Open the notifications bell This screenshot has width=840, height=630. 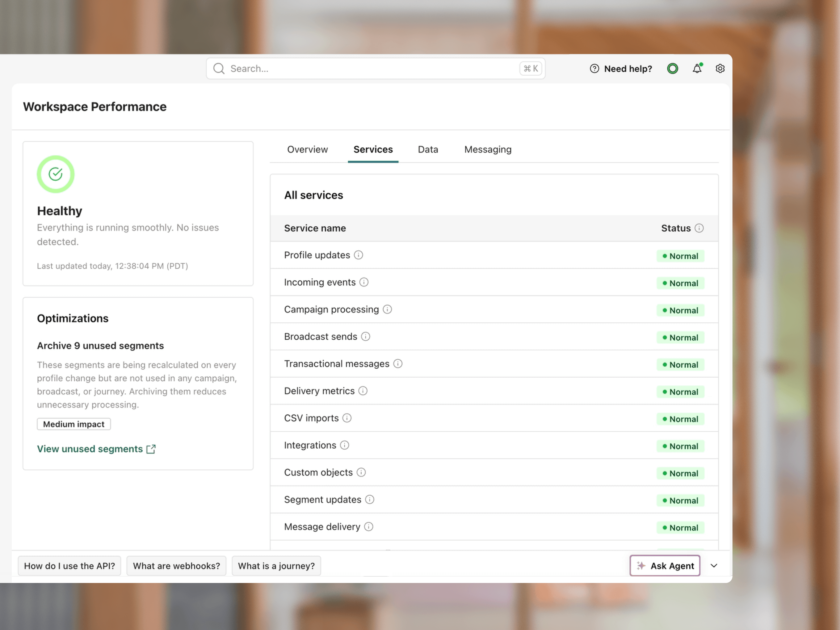[697, 69]
